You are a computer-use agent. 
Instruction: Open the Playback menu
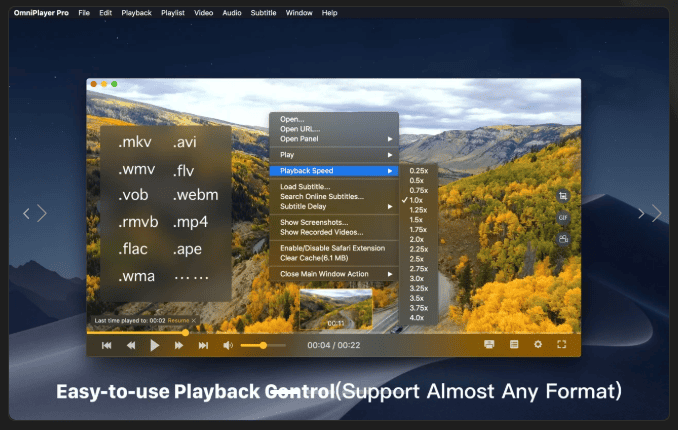pos(136,13)
